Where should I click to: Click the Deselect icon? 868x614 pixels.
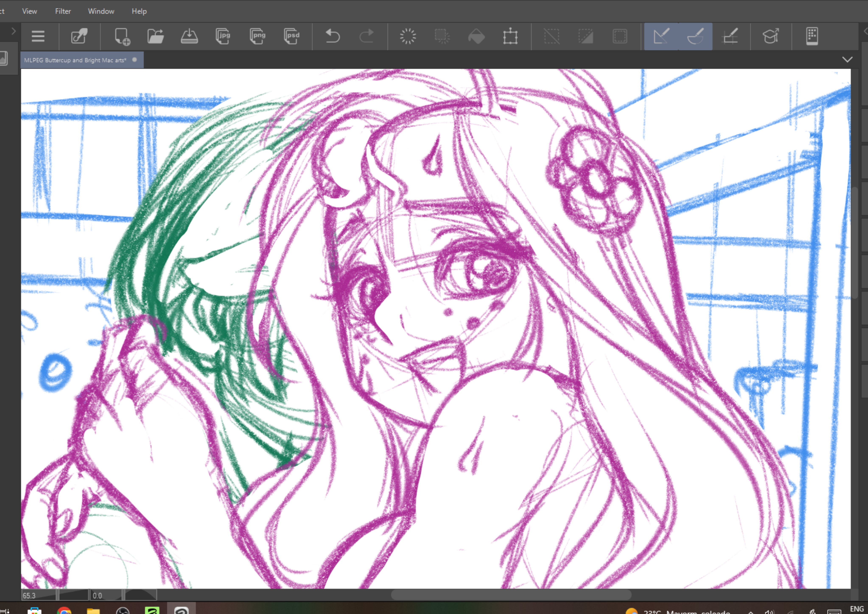pyautogui.click(x=552, y=36)
